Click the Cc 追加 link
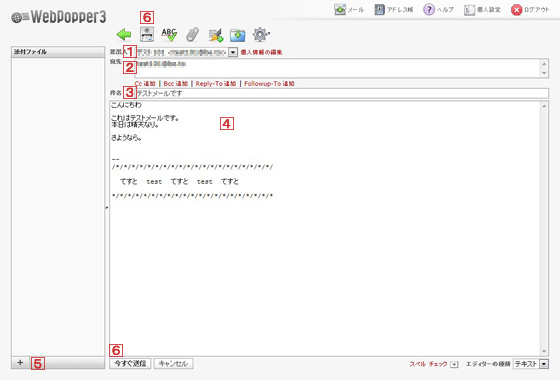 [145, 84]
